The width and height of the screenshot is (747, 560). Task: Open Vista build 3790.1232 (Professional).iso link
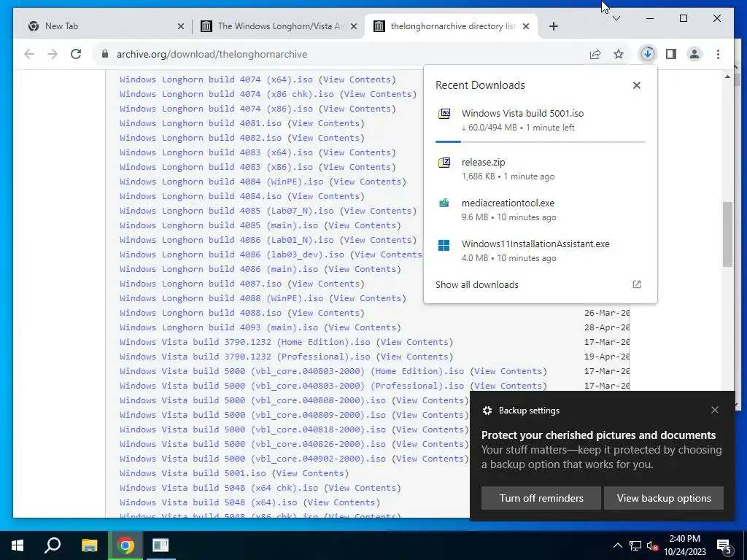(245, 357)
